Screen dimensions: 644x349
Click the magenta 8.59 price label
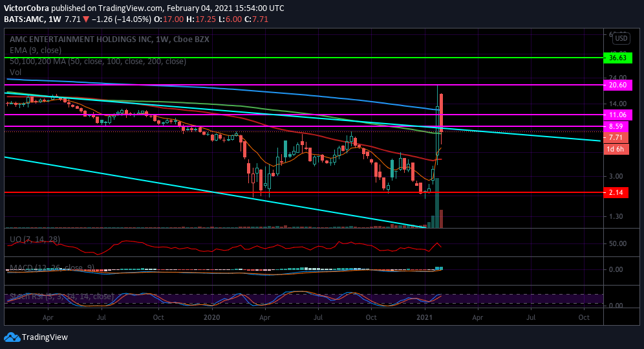coord(616,127)
